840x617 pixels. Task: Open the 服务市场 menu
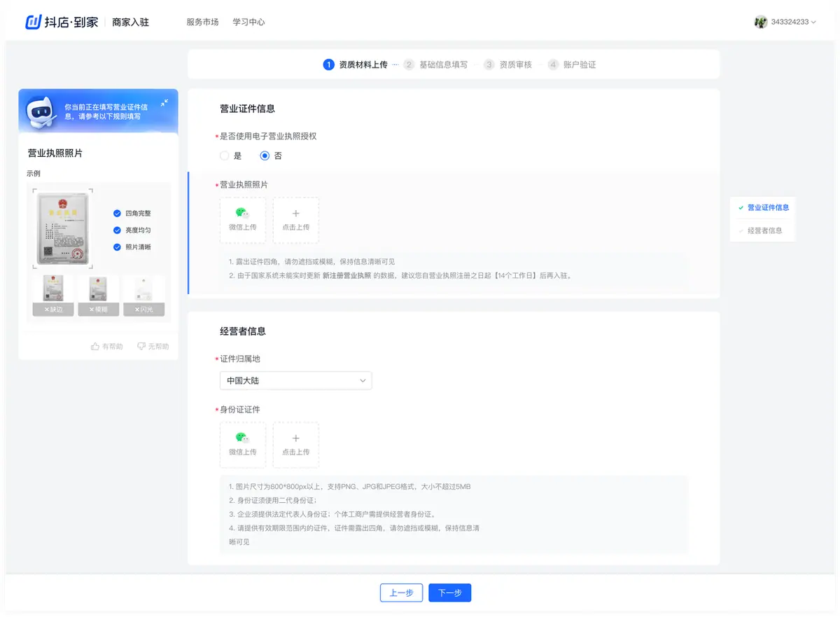click(202, 22)
